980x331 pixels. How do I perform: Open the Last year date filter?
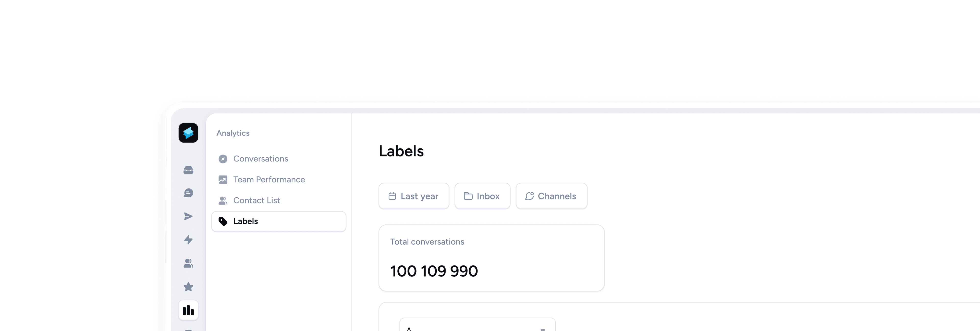click(413, 196)
